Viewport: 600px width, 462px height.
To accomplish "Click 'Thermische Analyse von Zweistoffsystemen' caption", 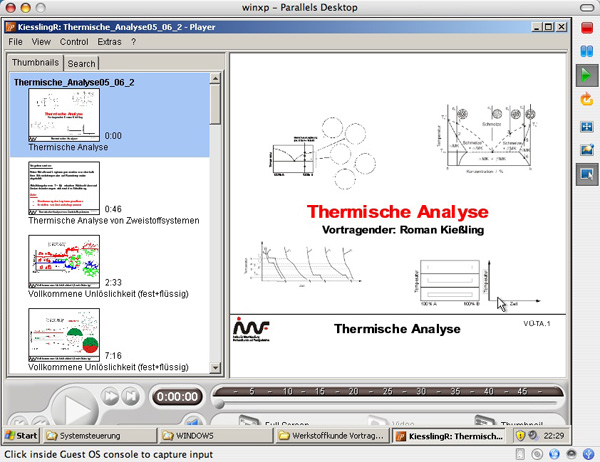I will (x=114, y=220).
